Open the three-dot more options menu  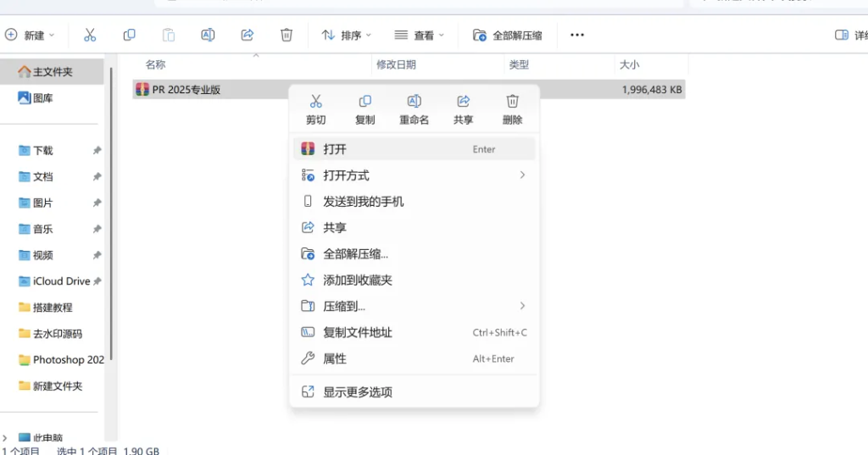coord(576,35)
